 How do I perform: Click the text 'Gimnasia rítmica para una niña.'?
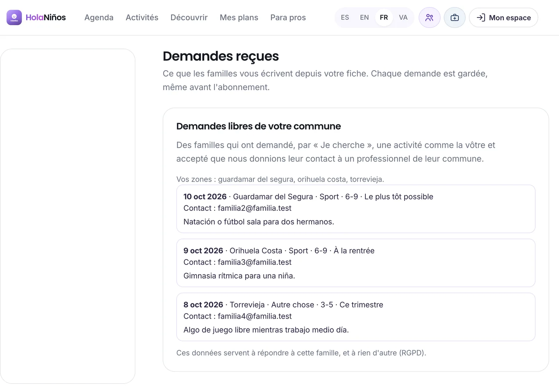click(239, 276)
